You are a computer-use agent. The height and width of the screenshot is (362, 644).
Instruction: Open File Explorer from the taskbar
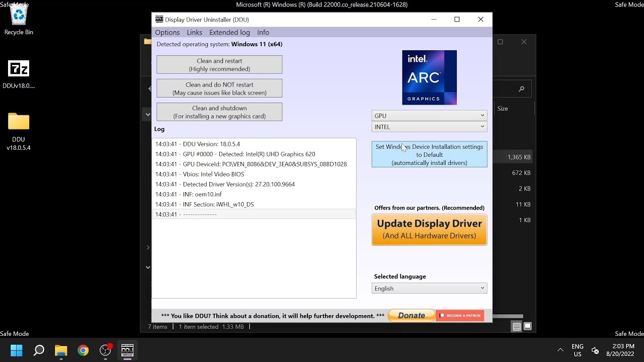coord(61,350)
